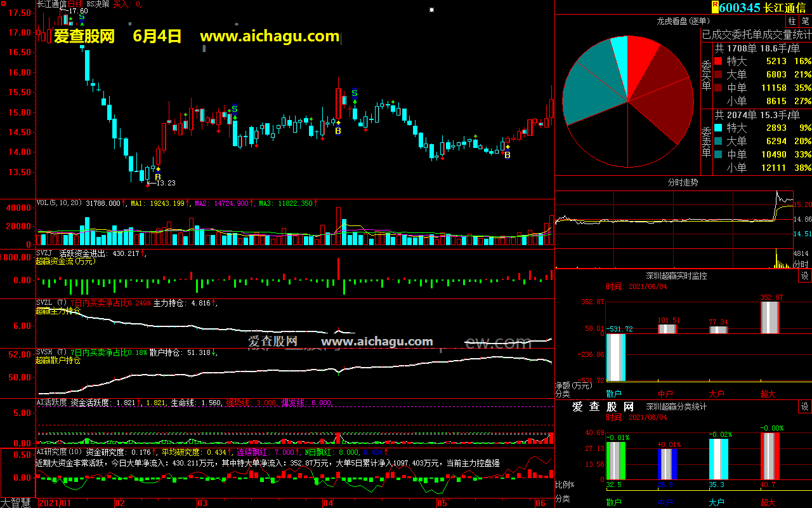Click the S marker after the tall April candle
The width and height of the screenshot is (812, 508).
pyautogui.click(x=355, y=93)
